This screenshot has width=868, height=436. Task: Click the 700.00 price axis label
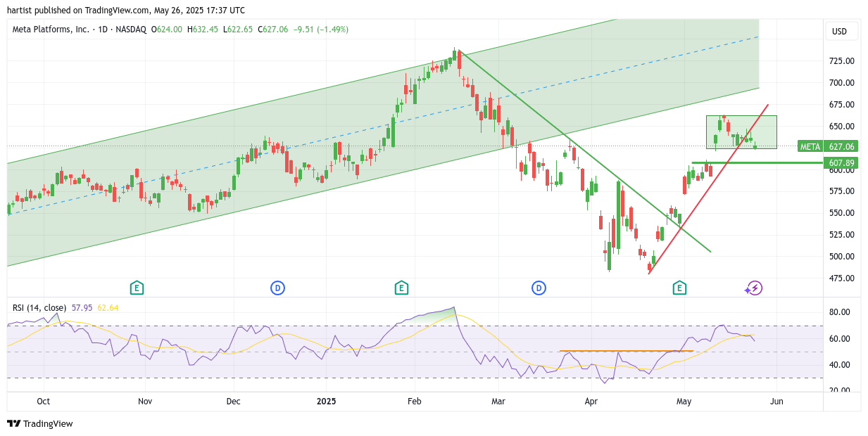pos(841,83)
